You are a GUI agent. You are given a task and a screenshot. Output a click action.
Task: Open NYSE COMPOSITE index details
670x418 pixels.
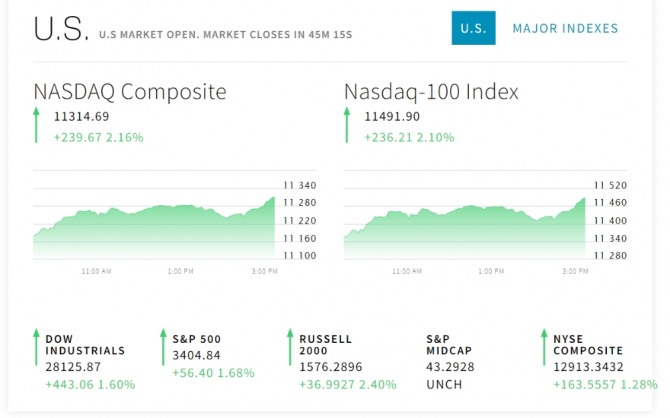(588, 345)
